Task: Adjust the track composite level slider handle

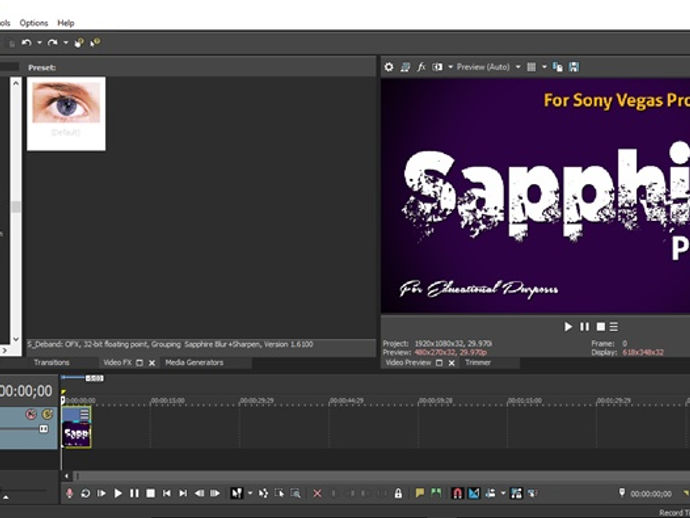Action: point(44,429)
